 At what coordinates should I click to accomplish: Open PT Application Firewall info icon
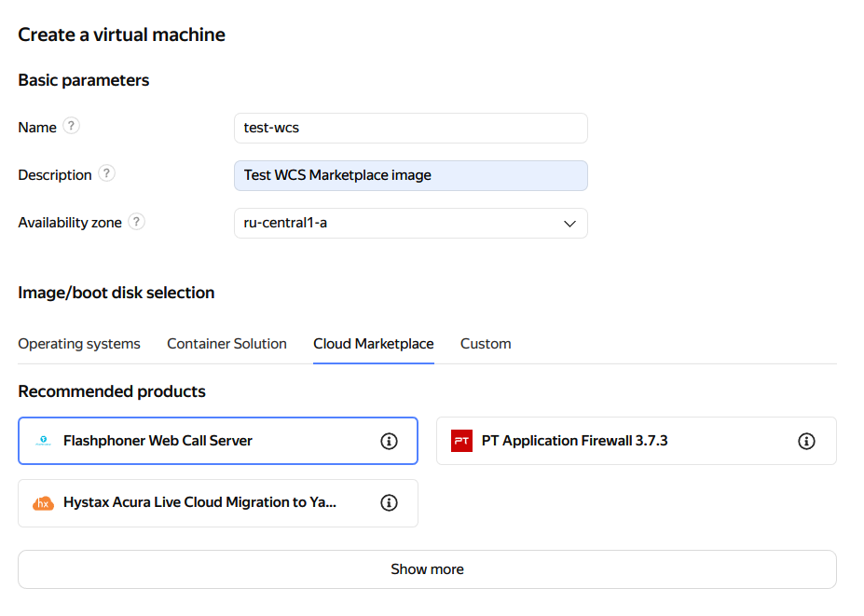click(807, 441)
